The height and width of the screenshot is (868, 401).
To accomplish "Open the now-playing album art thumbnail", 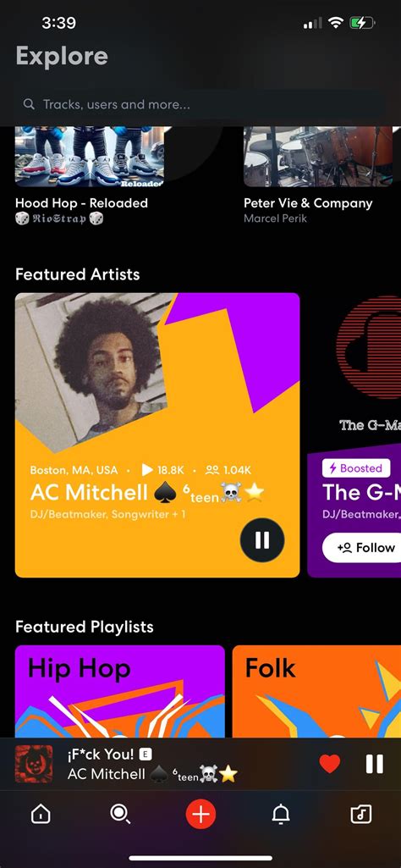I will [x=34, y=765].
